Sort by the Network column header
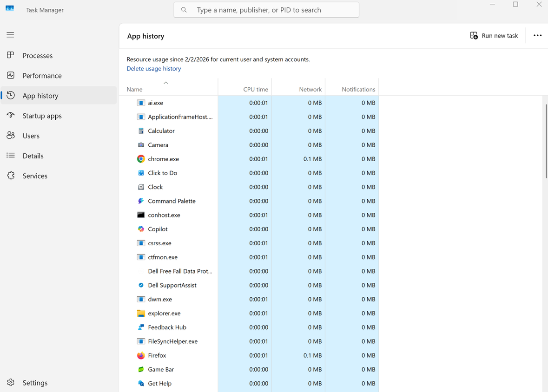Image resolution: width=548 pixels, height=392 pixels. point(298,87)
